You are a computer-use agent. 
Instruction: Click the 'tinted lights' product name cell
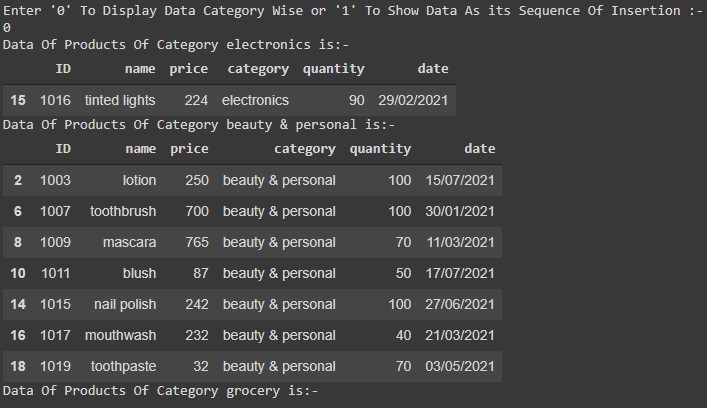(120, 100)
